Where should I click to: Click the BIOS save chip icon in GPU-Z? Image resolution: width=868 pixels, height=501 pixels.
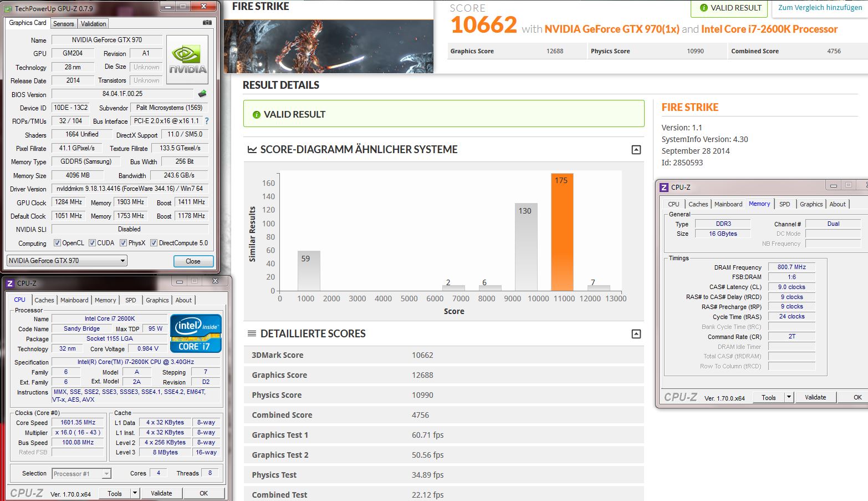coord(202,94)
